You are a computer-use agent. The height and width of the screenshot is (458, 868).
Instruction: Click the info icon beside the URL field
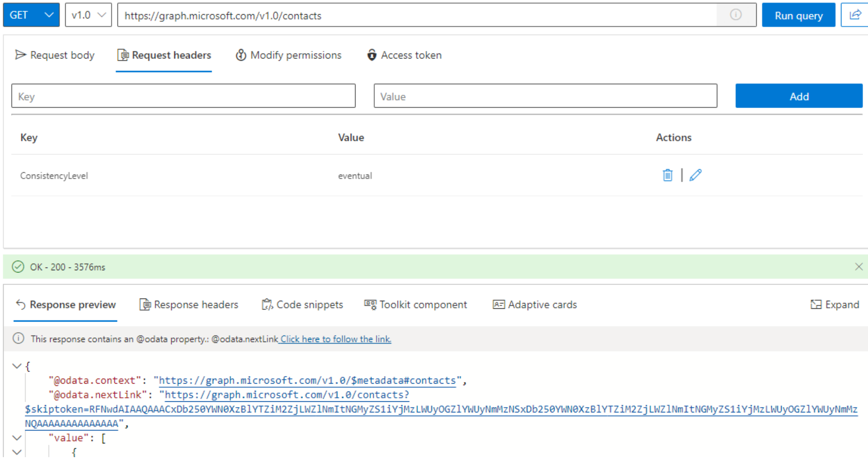[x=736, y=15]
